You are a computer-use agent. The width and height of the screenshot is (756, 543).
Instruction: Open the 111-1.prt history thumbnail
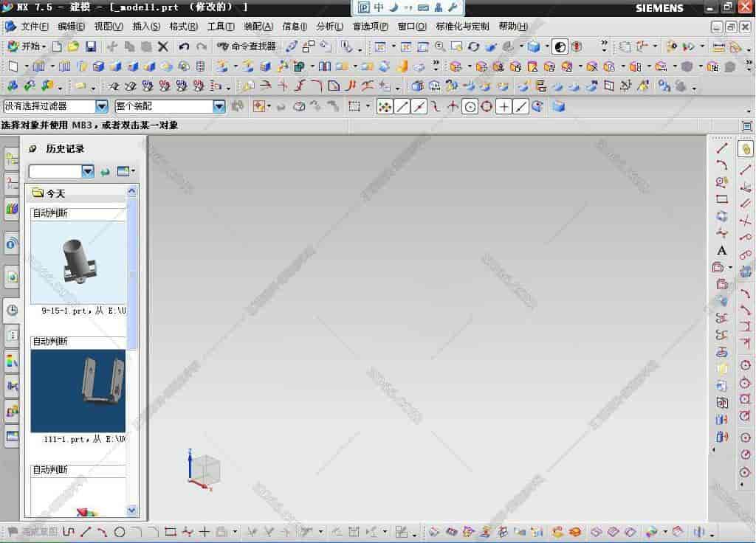point(78,390)
